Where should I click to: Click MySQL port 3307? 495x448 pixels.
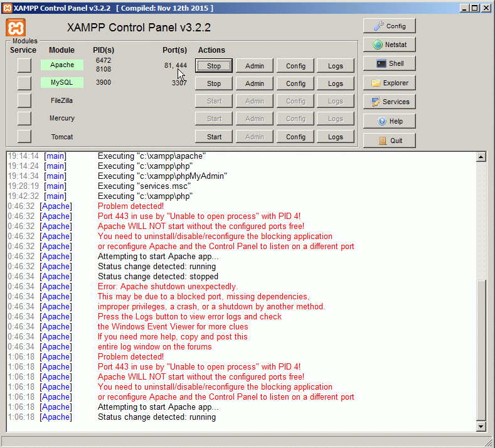click(179, 83)
